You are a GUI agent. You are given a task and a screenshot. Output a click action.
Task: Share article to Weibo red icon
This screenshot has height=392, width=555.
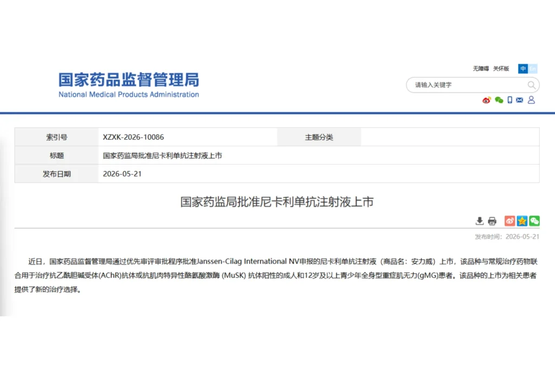tap(509, 221)
